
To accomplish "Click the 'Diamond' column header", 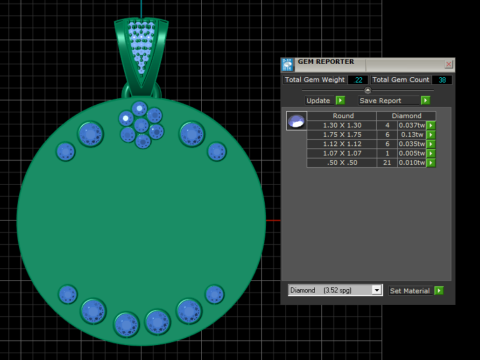I will point(406,116).
